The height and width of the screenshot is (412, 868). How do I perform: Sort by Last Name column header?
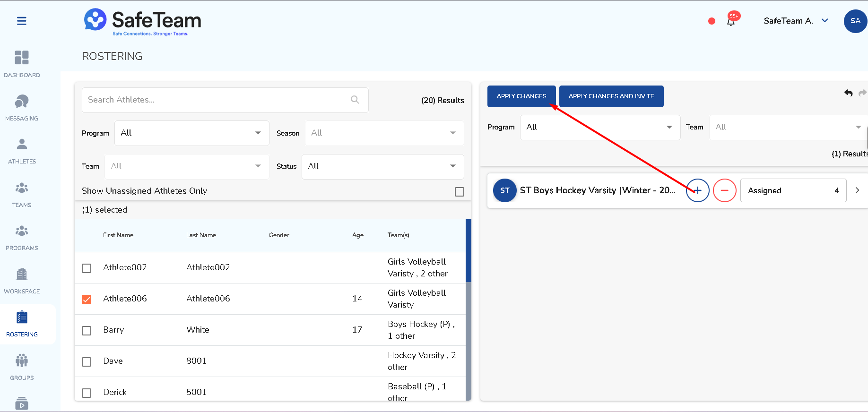(201, 235)
